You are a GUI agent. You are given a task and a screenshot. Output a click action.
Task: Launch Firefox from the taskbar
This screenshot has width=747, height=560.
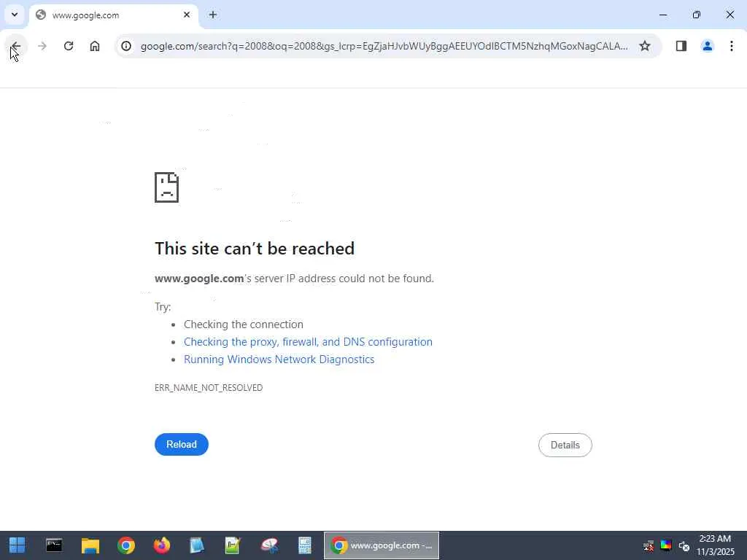tap(161, 545)
